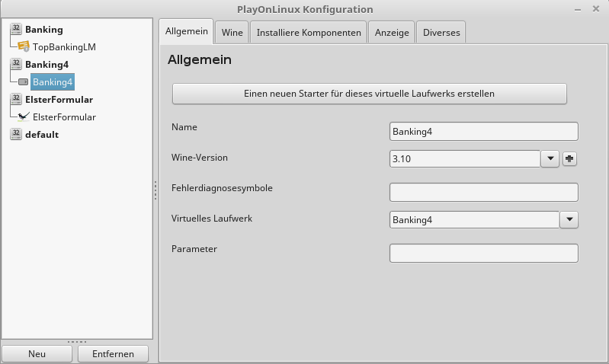This screenshot has height=364, width=609.
Task: Click the horizontal splitter handle above Neu
Action: (77, 342)
